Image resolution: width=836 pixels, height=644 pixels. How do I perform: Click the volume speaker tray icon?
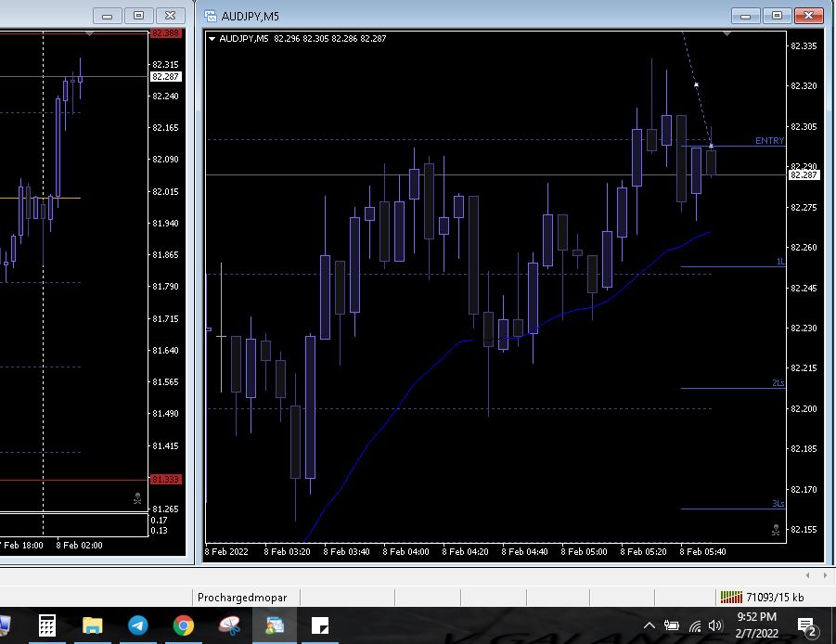(714, 626)
